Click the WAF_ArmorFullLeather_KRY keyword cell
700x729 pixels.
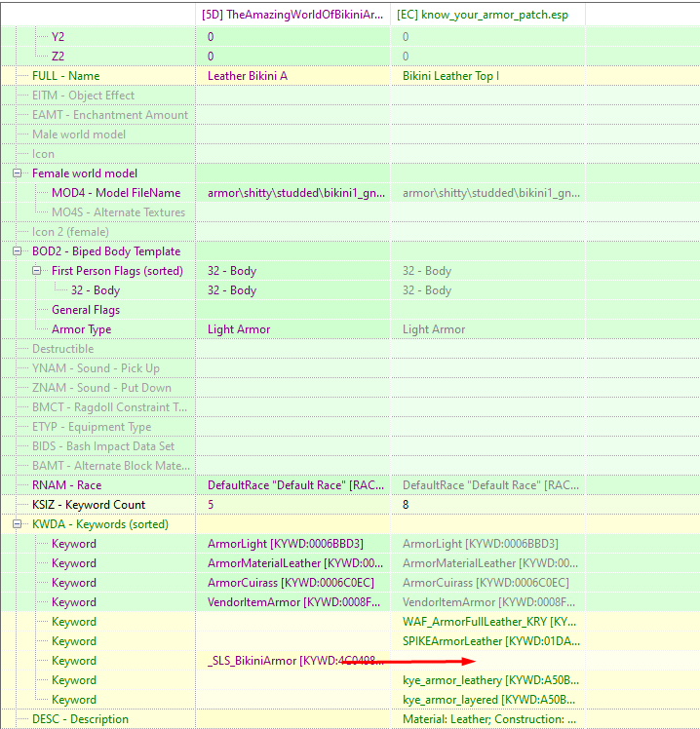tap(487, 623)
